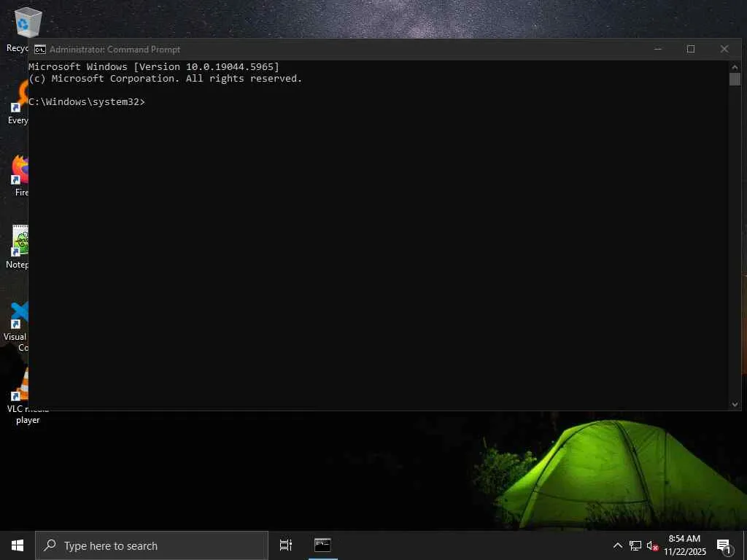Open the network status tray icon
Image resolution: width=747 pixels, height=560 pixels.
pos(635,545)
